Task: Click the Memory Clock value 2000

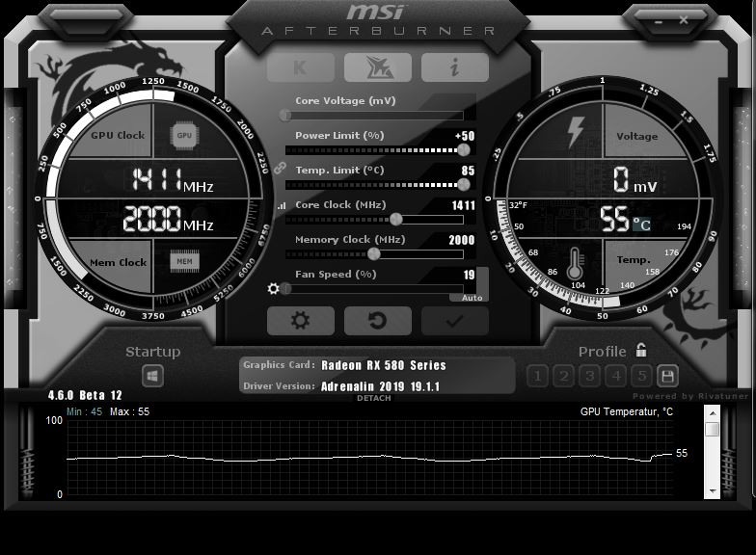Action: tap(461, 241)
